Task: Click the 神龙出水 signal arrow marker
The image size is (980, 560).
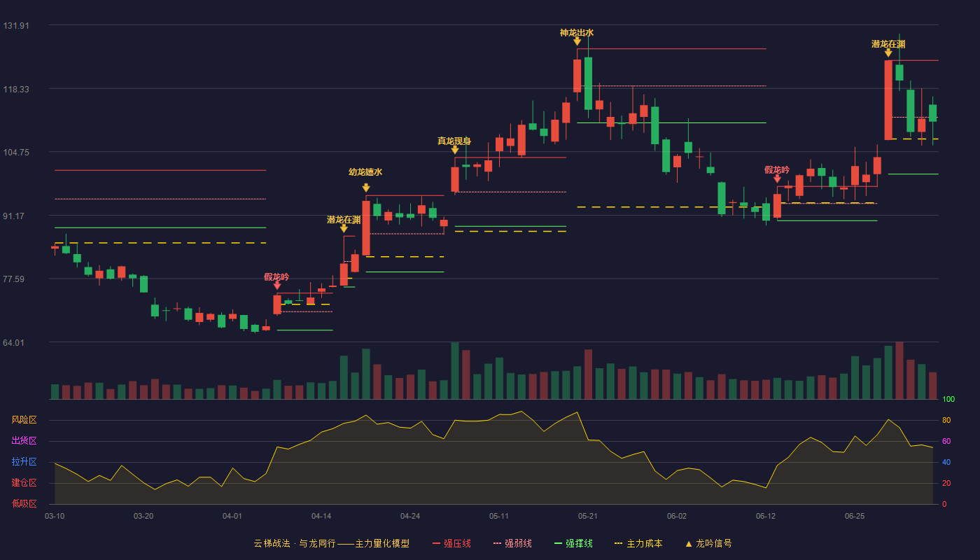Action: (577, 41)
